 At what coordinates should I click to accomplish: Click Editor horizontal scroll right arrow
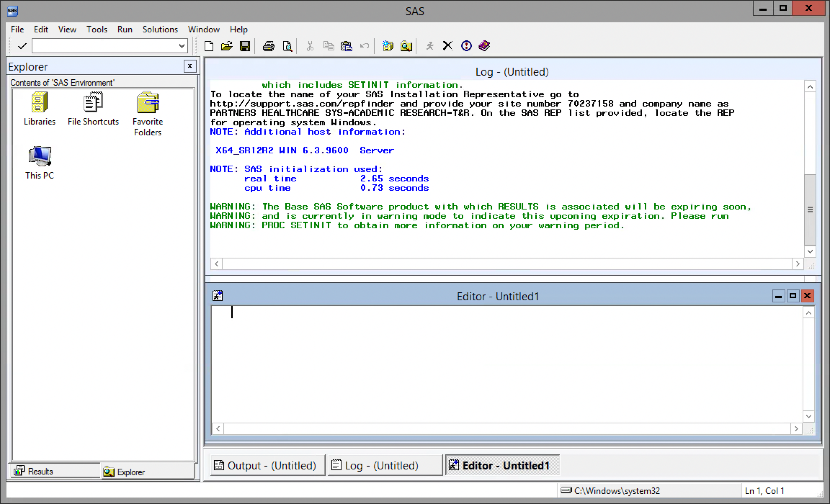796,429
